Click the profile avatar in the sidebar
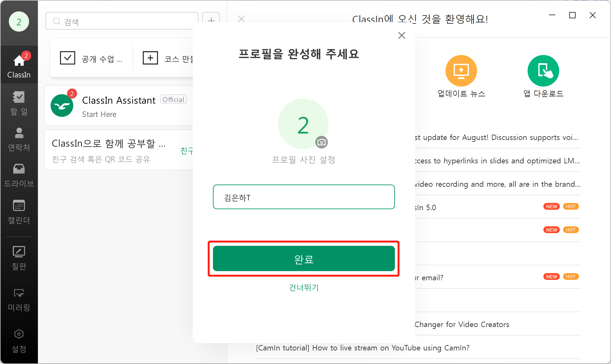611x364 pixels. [19, 22]
